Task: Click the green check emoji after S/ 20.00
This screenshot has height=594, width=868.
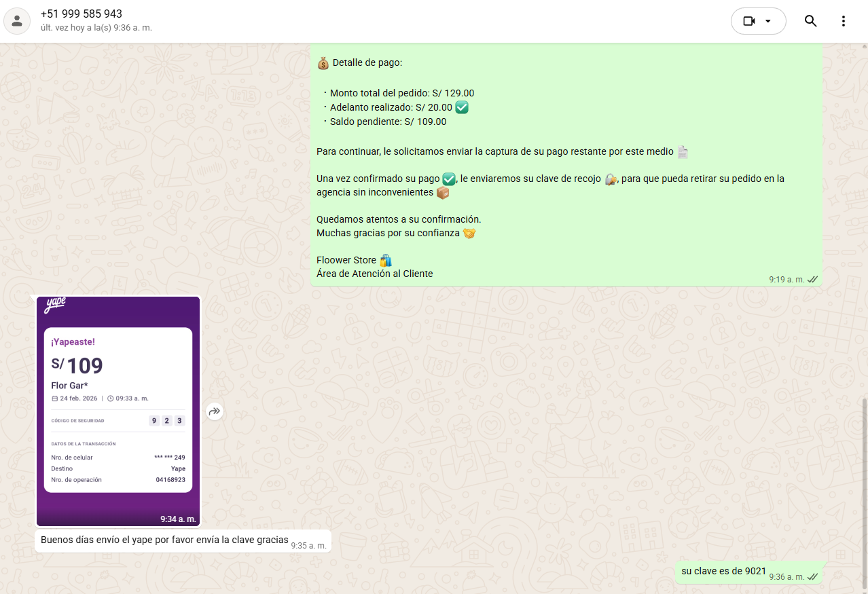Action: [462, 107]
